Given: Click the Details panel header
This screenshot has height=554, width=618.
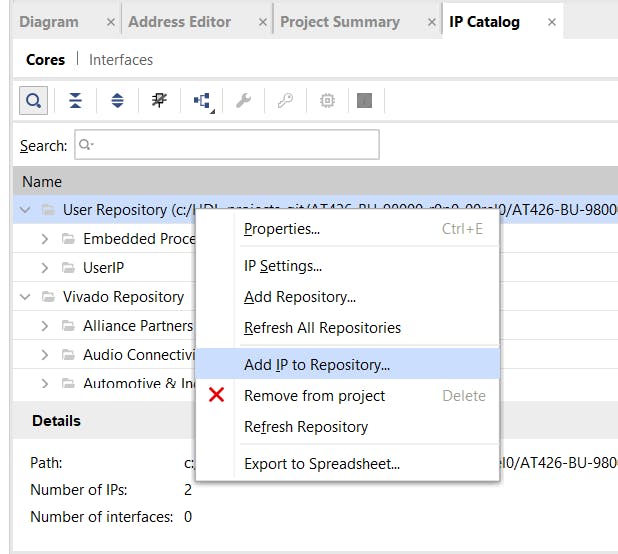Looking at the screenshot, I should click(x=56, y=421).
